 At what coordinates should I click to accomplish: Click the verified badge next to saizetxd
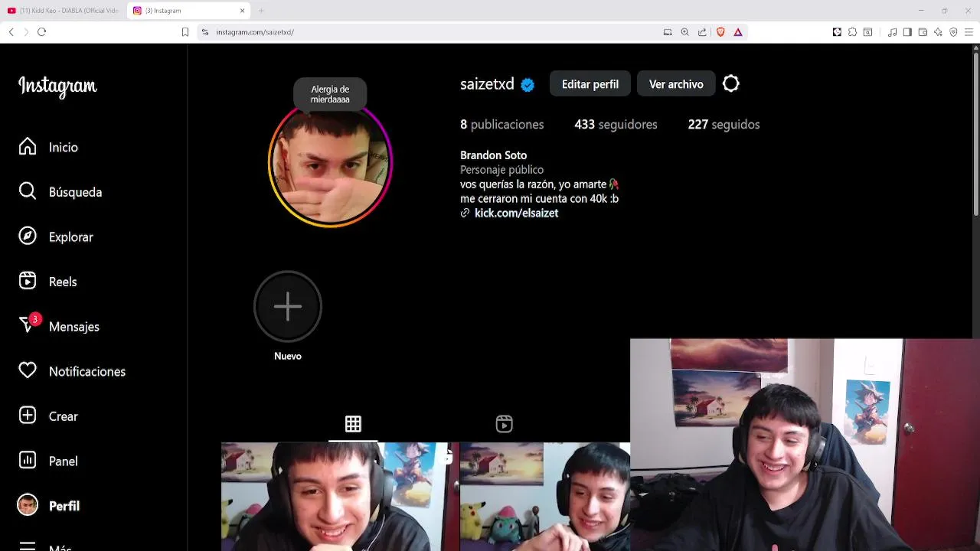coord(528,85)
